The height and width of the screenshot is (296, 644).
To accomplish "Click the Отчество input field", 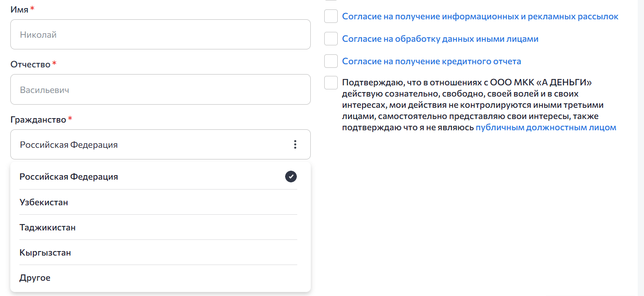I will [x=161, y=89].
